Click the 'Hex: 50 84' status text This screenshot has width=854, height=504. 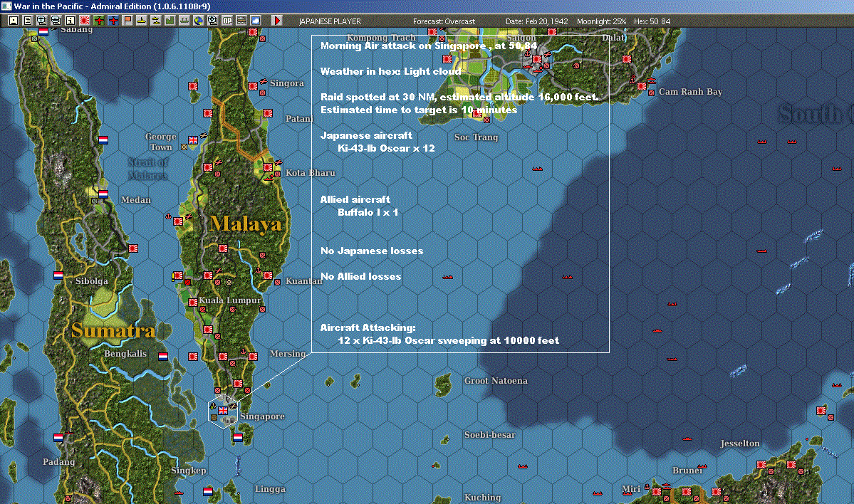[652, 21]
